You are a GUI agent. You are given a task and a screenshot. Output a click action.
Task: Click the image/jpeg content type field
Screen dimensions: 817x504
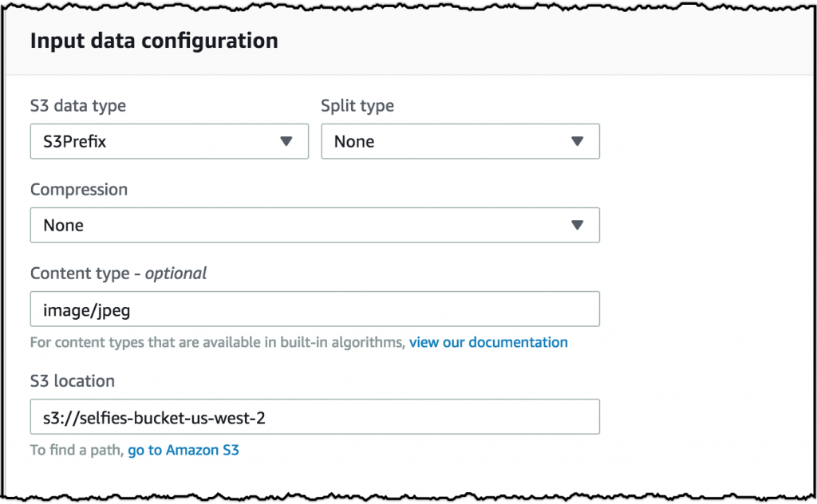[x=314, y=309]
